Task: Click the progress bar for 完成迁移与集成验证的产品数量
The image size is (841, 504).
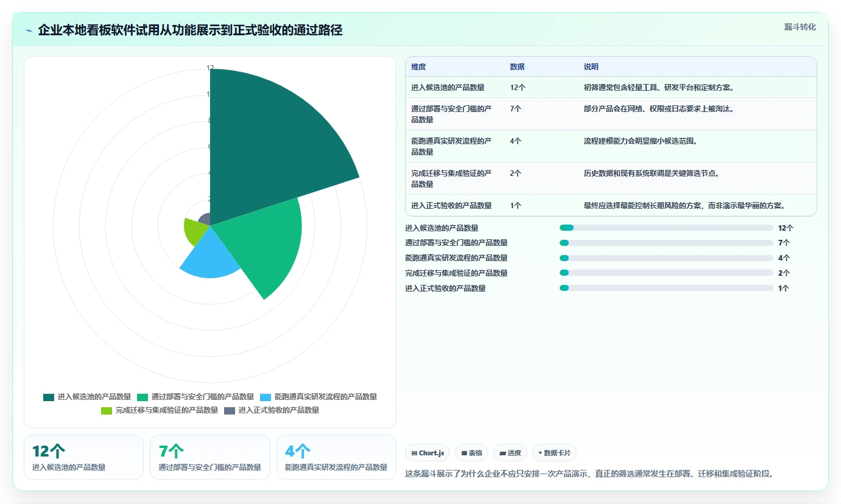Action: [x=666, y=273]
